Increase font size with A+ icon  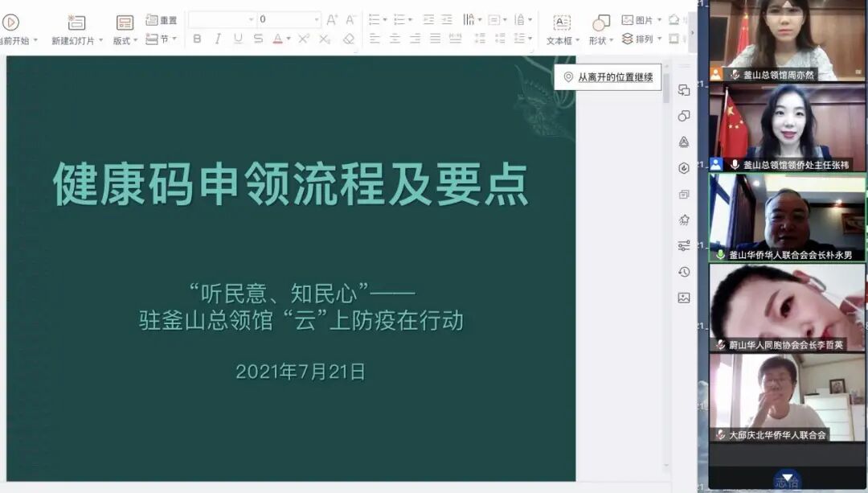(332, 20)
